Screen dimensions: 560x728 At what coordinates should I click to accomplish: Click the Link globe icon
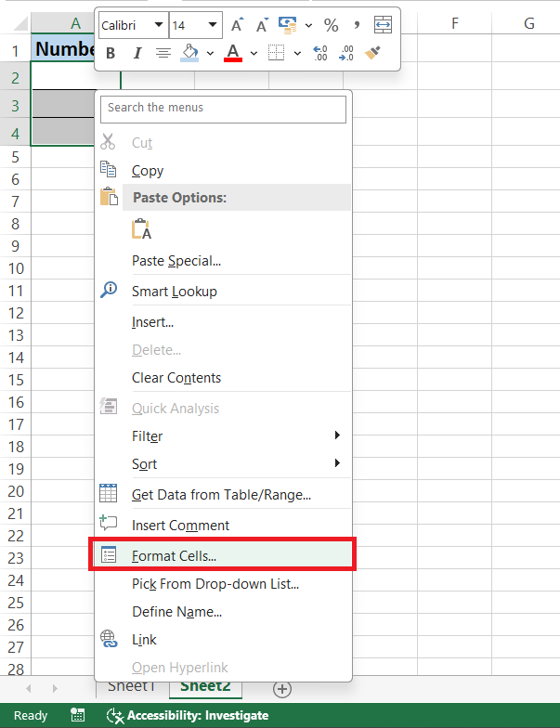point(109,639)
